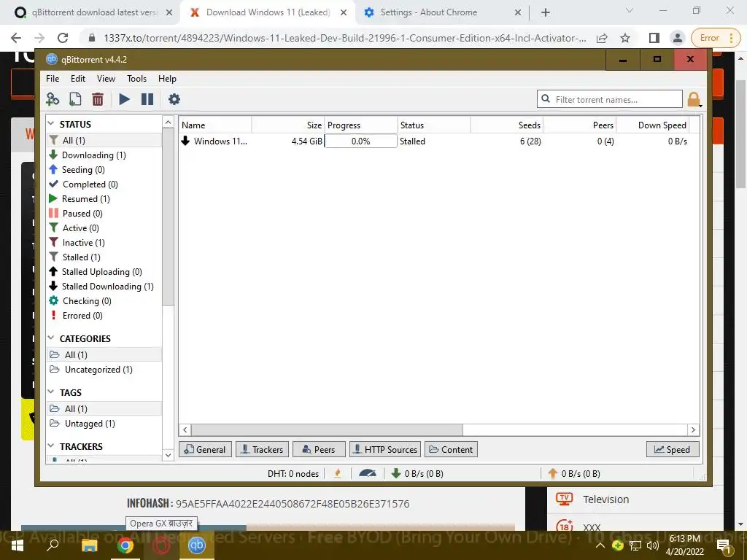Select Uncategorized (1) category
Screen dimensions: 747x560
click(104, 370)
